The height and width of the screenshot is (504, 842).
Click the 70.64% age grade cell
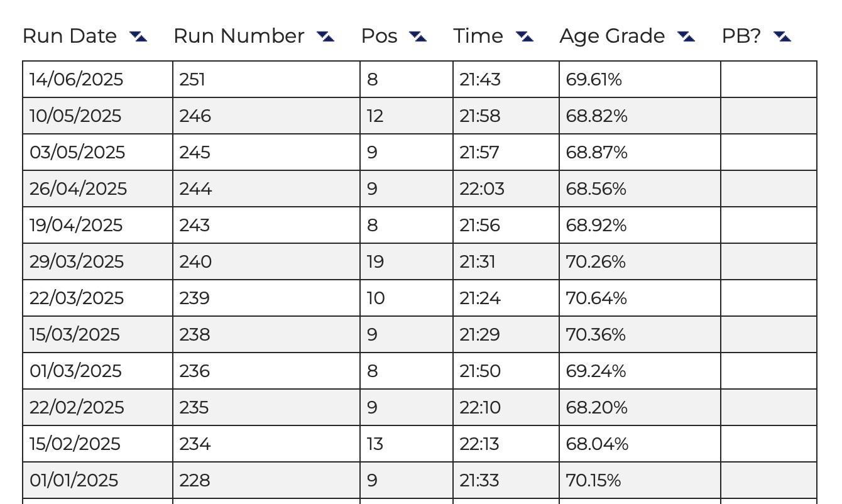point(640,298)
